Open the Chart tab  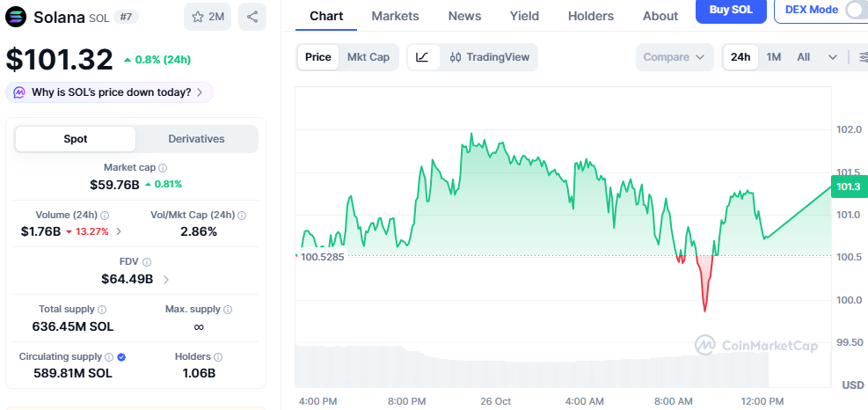coord(326,16)
